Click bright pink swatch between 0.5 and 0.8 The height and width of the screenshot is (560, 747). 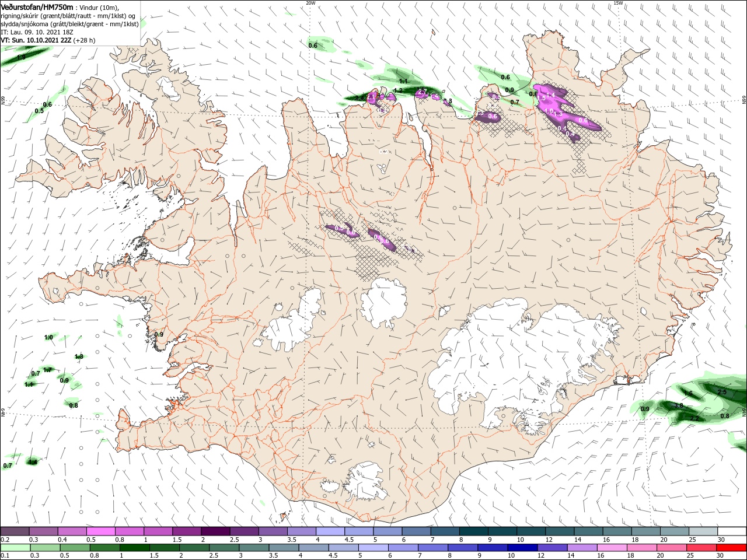coord(100,531)
